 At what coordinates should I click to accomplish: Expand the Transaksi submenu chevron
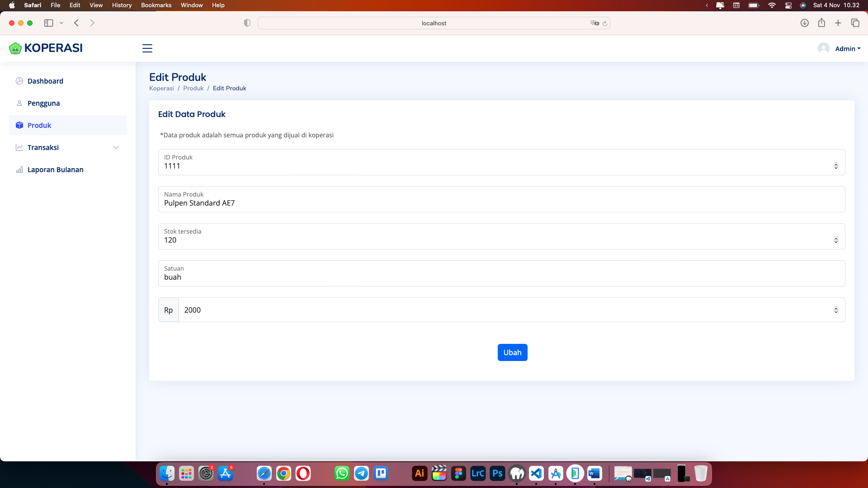coord(116,147)
